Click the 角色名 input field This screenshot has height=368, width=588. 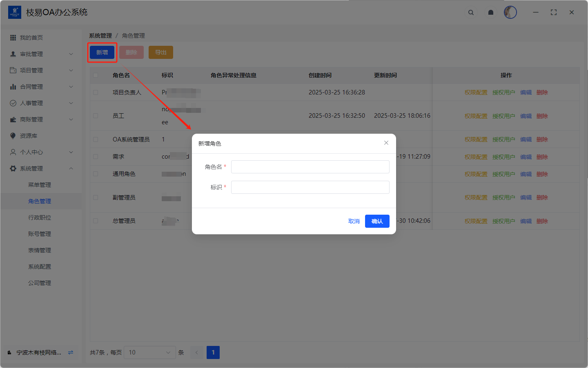(x=310, y=167)
